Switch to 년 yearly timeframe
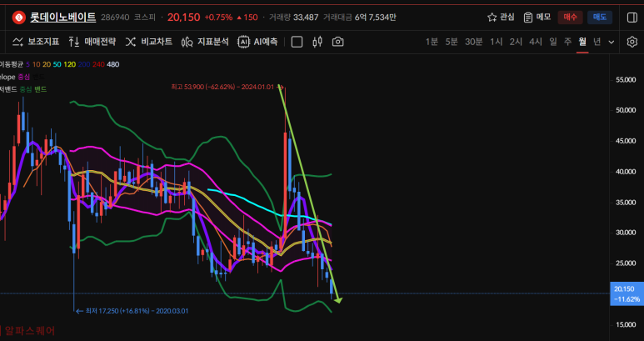 pos(597,42)
